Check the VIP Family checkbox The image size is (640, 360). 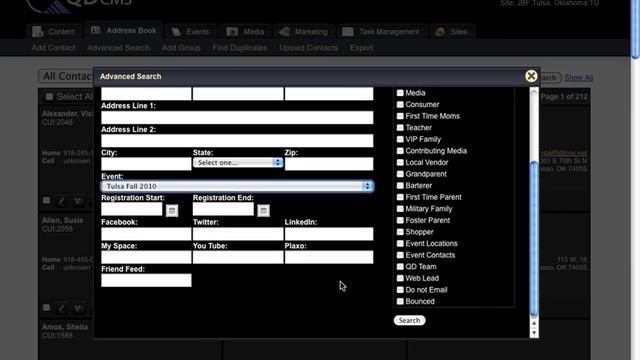coord(400,139)
